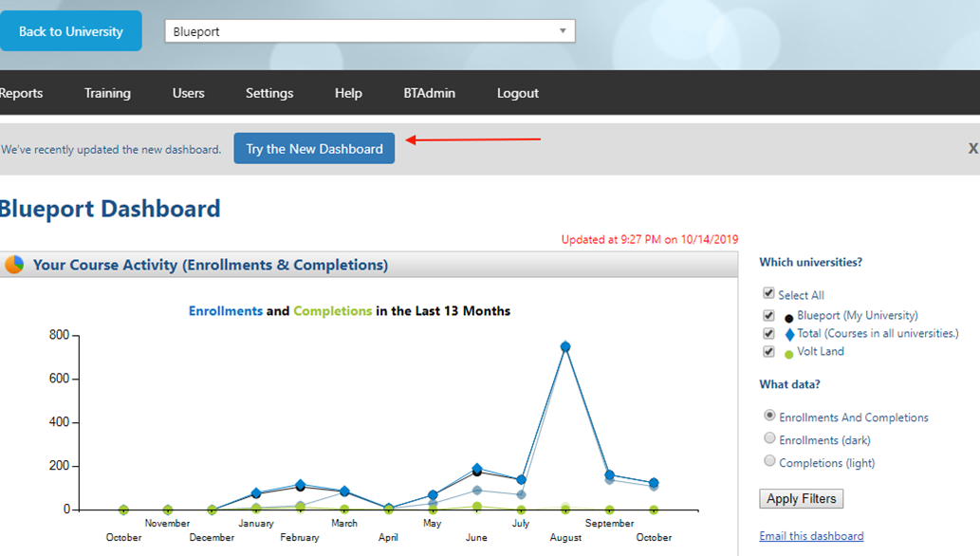Open the Reports menu
Viewport: 980px width, 556px height.
(x=21, y=93)
